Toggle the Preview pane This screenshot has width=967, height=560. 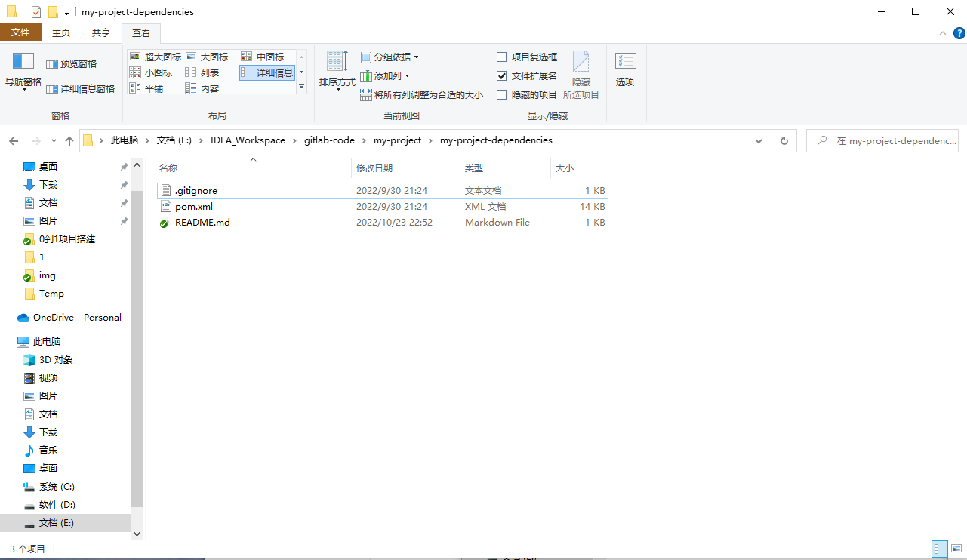(x=72, y=64)
